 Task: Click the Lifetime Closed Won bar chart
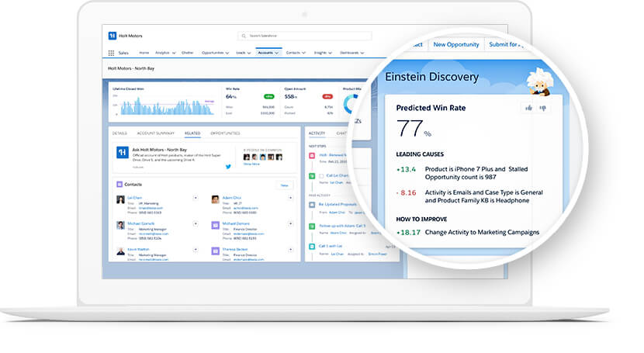click(x=166, y=106)
